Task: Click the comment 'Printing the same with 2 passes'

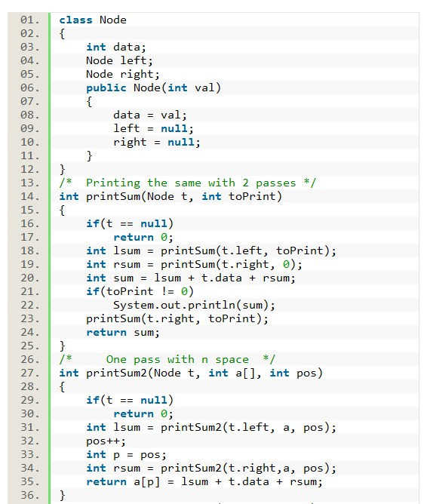Action: 188,183
